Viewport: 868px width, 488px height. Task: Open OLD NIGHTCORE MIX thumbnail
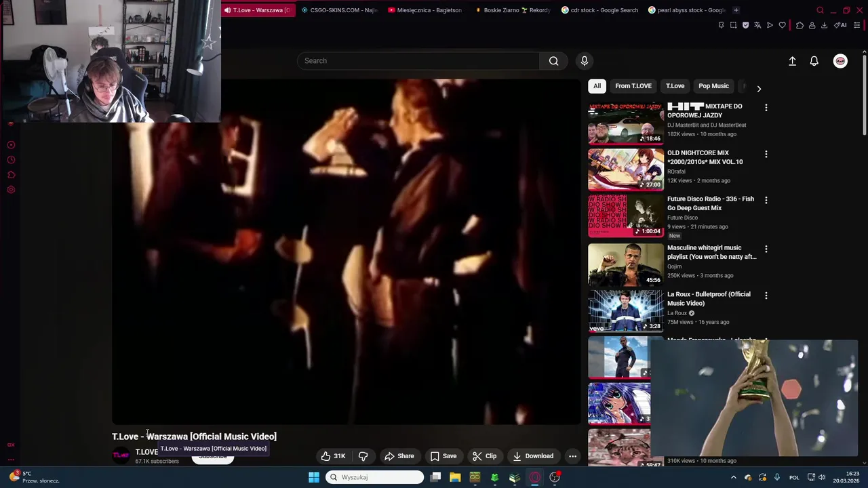[x=626, y=169]
